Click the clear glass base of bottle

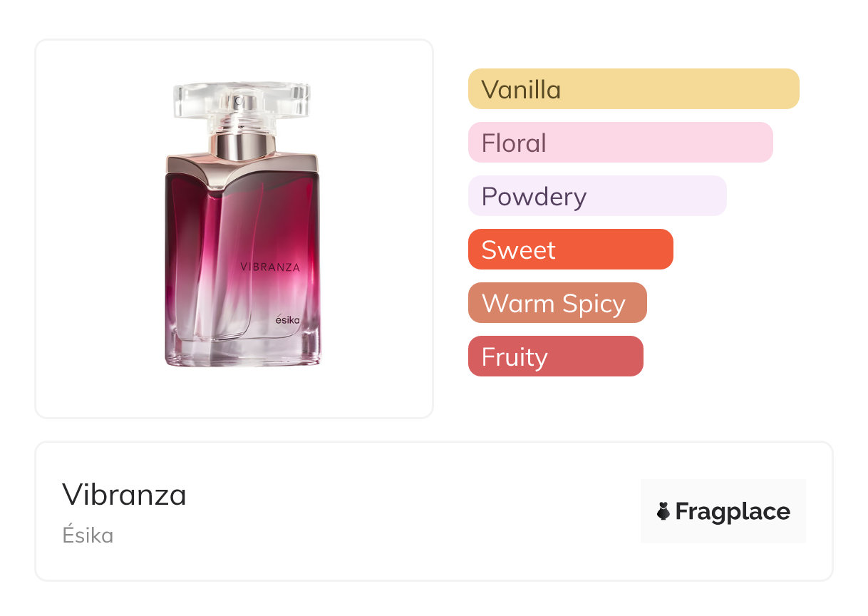pyautogui.click(x=242, y=354)
